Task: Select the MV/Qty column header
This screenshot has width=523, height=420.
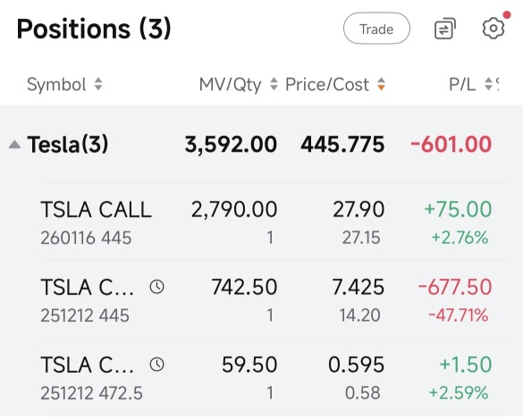Action: pyautogui.click(x=230, y=84)
